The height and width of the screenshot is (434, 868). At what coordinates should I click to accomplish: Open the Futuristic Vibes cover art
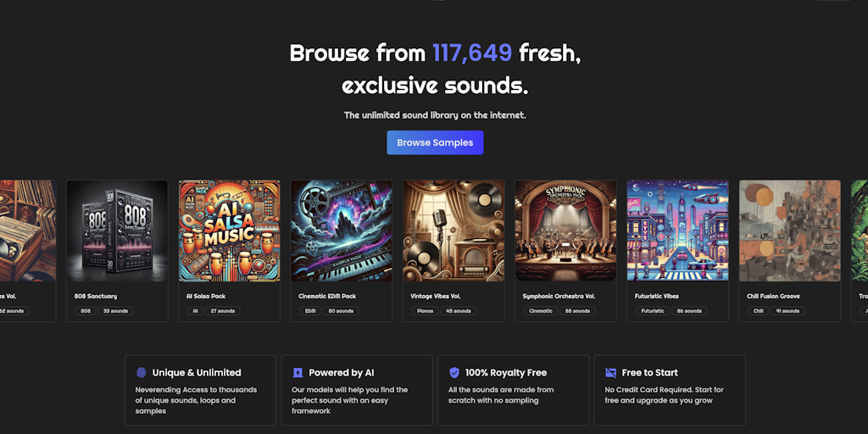677,231
